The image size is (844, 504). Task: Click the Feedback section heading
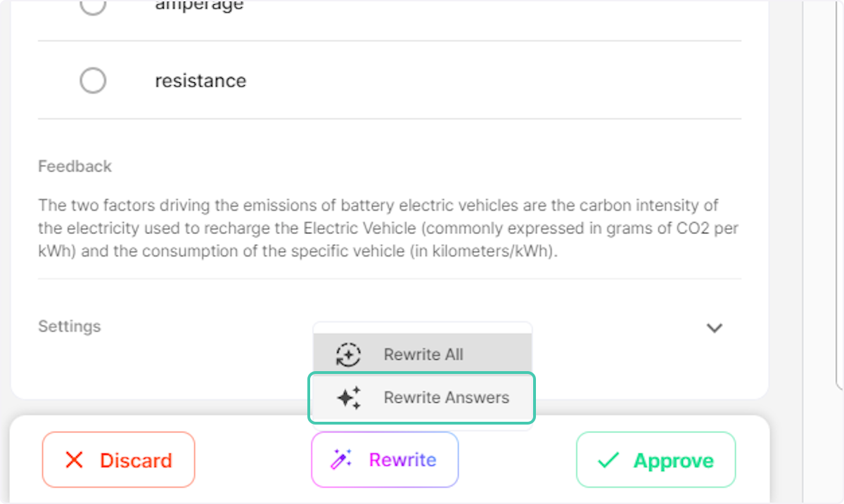click(75, 166)
